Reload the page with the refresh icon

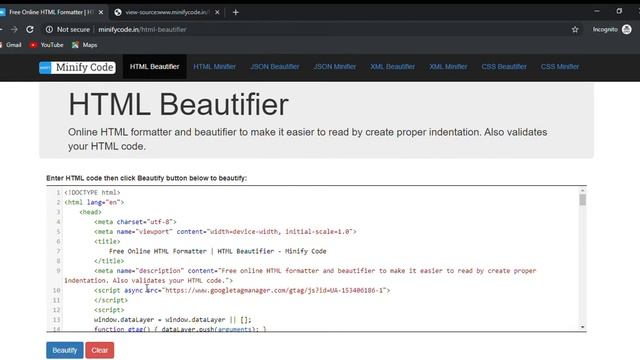click(x=30, y=29)
